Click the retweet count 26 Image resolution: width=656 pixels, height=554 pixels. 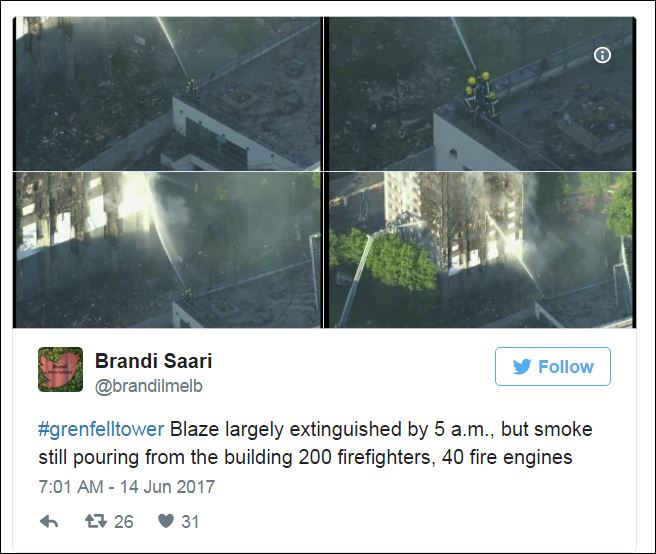pyautogui.click(x=124, y=522)
